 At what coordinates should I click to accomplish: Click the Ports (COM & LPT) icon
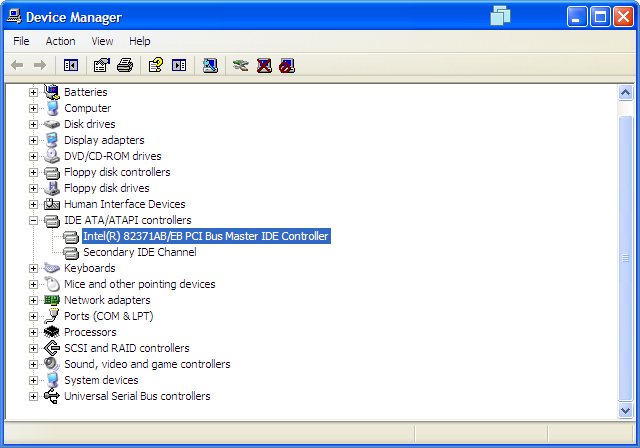[52, 316]
